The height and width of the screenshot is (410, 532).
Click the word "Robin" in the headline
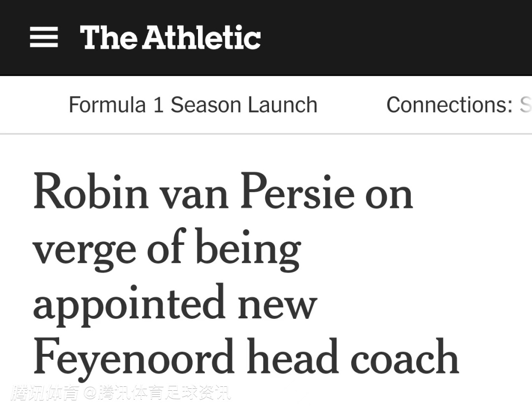point(91,193)
